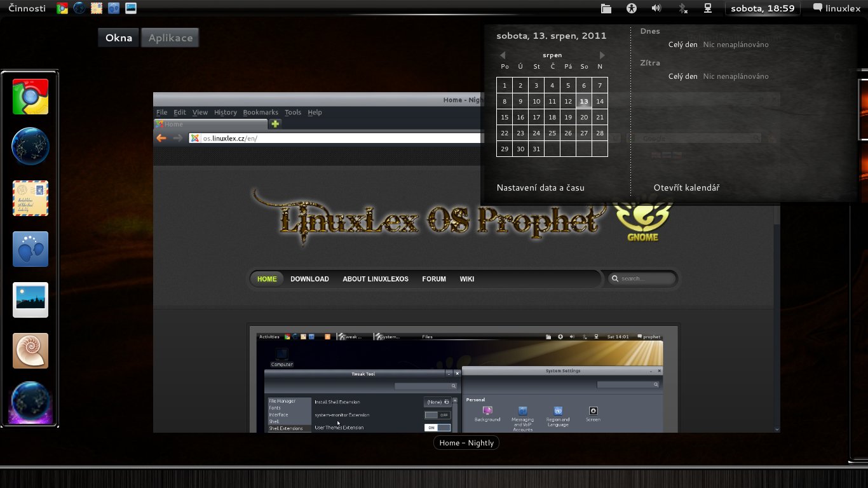Launch the mail envelope app from the dash
868x488 pixels.
31,198
